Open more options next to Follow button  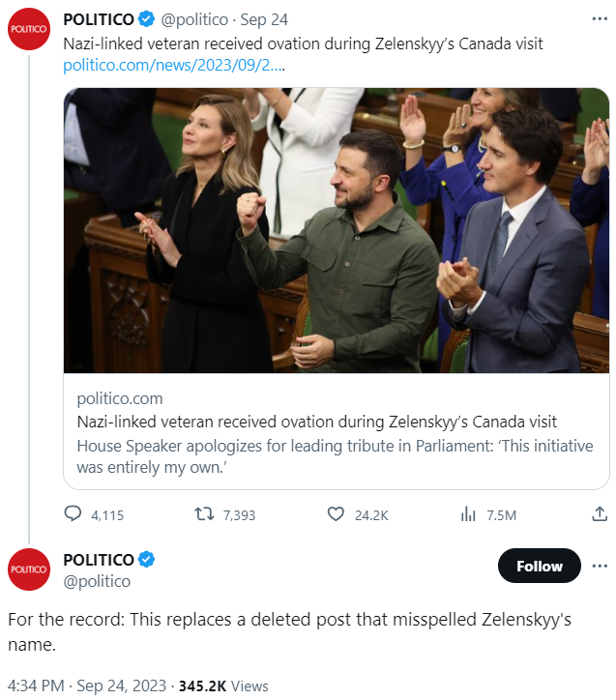click(600, 566)
